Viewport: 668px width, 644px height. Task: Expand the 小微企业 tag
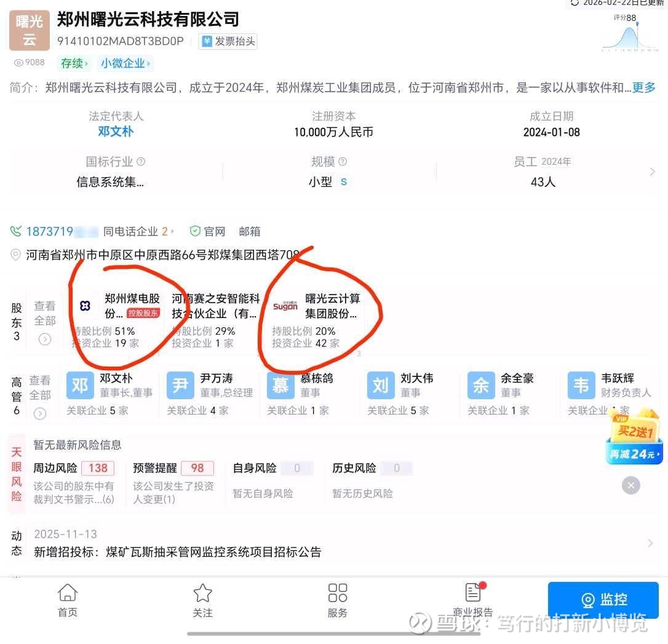[125, 63]
